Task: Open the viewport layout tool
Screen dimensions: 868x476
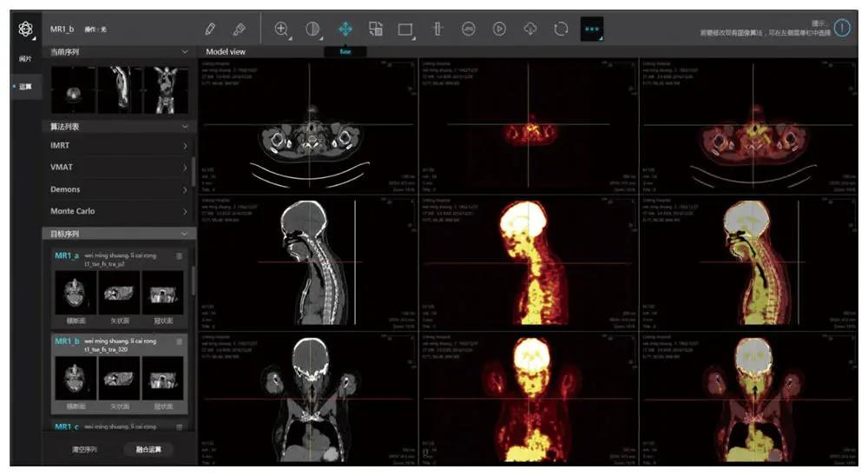Action: click(376, 29)
